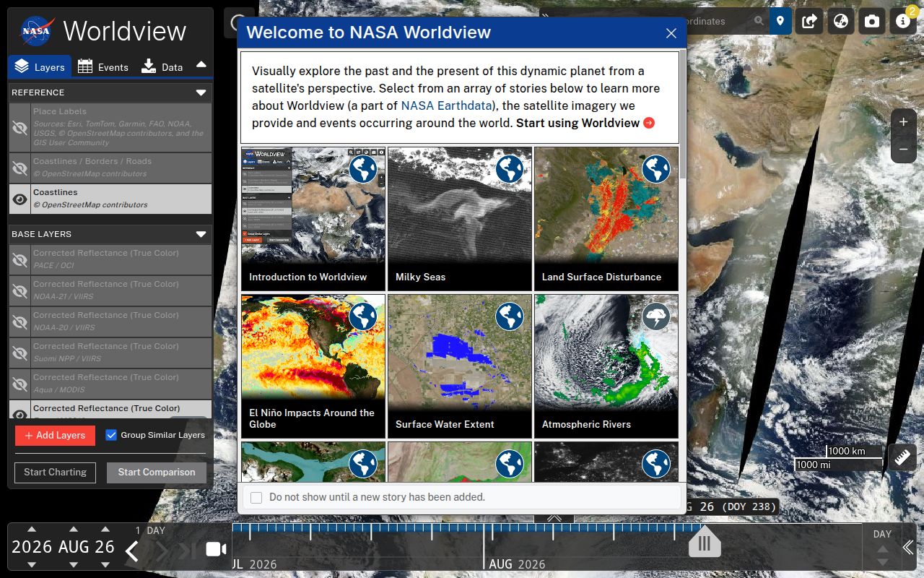The image size is (924, 578).
Task: Open the share link tool
Action: point(810,21)
